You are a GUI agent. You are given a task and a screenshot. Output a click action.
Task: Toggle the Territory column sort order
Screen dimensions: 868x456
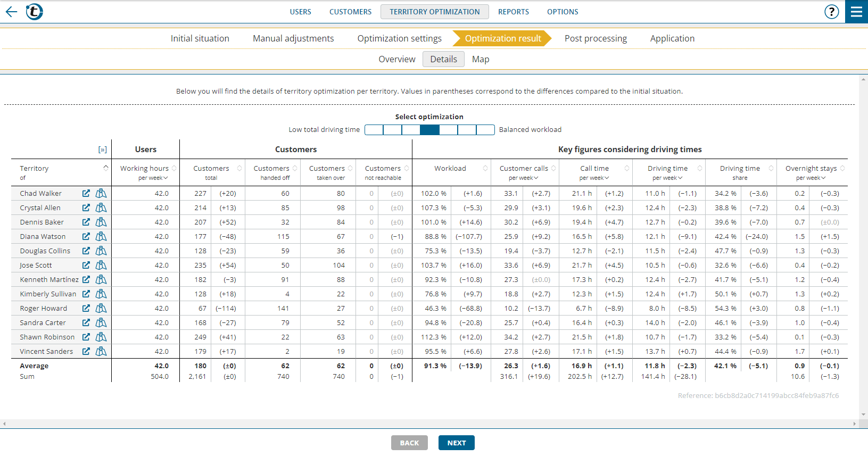point(105,168)
